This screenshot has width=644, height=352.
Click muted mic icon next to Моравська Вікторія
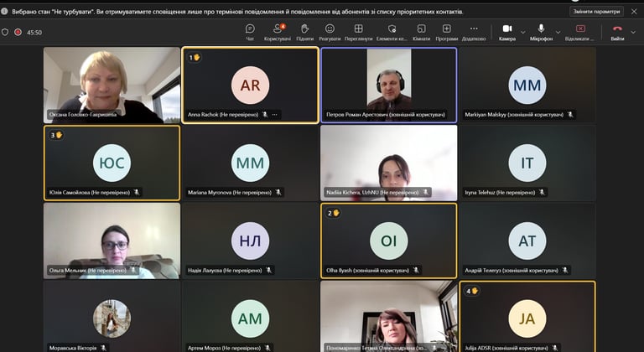pyautogui.click(x=103, y=348)
